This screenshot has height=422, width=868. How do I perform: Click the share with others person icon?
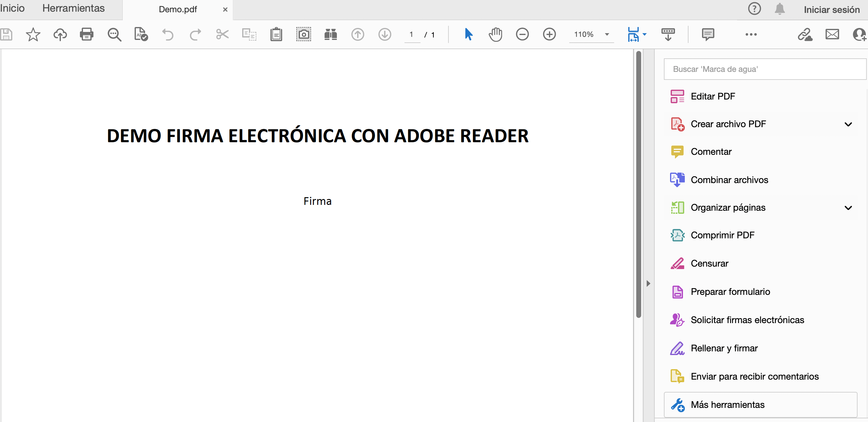click(860, 34)
